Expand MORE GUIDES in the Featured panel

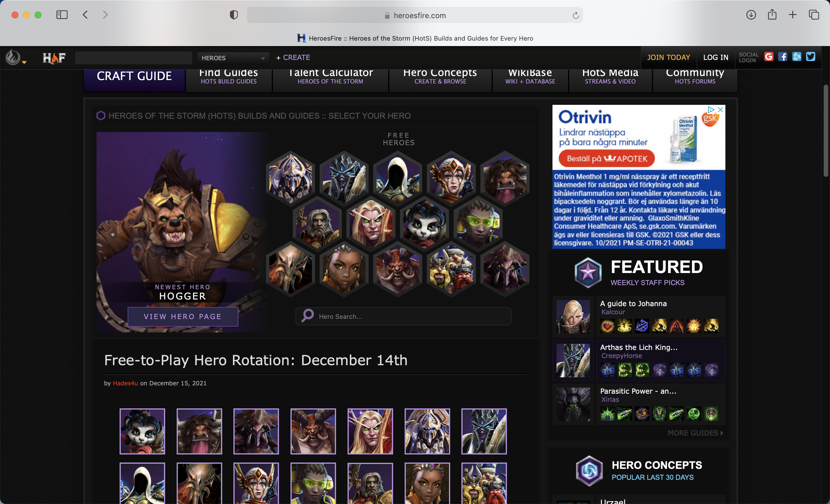pos(694,433)
